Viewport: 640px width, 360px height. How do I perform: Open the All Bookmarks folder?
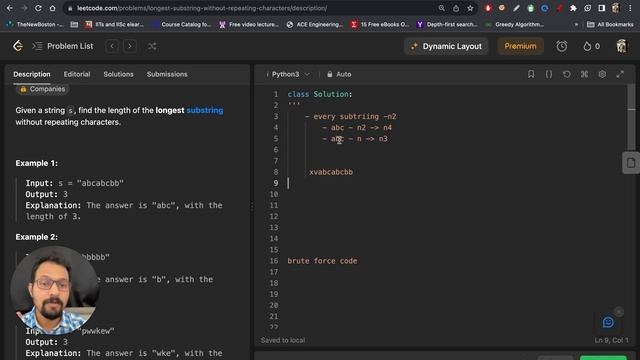[610, 24]
